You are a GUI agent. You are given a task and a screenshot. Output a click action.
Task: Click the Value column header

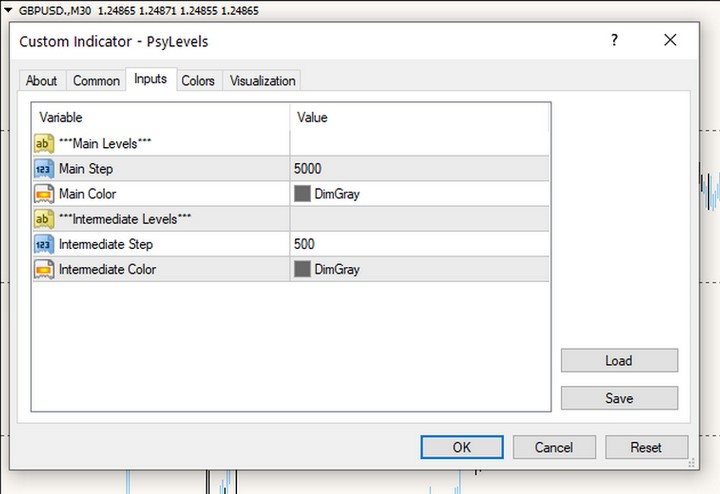pyautogui.click(x=419, y=118)
